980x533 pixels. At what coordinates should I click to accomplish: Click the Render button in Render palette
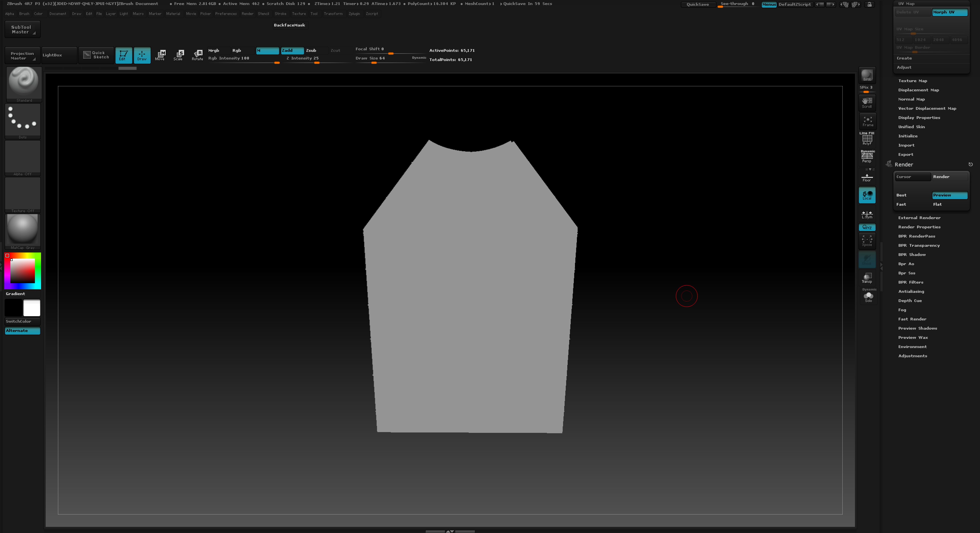coord(950,177)
